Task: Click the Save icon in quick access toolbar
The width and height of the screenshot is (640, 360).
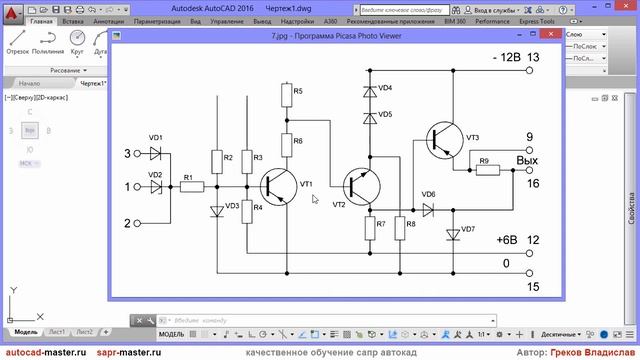Action: point(56,9)
